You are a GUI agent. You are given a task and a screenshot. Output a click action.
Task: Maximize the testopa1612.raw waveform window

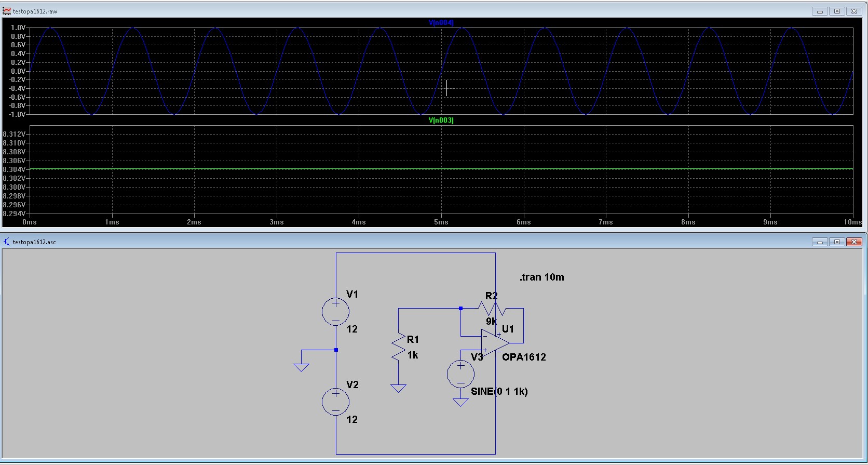pos(837,11)
